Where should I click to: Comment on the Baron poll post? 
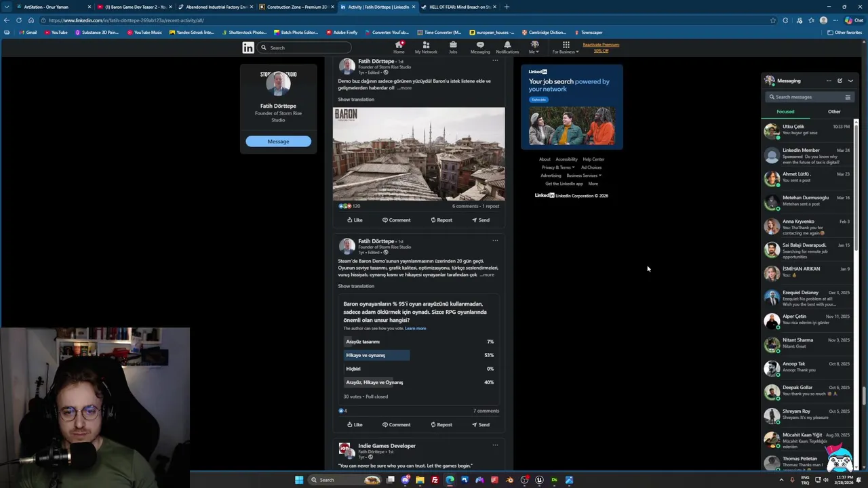pyautogui.click(x=396, y=424)
